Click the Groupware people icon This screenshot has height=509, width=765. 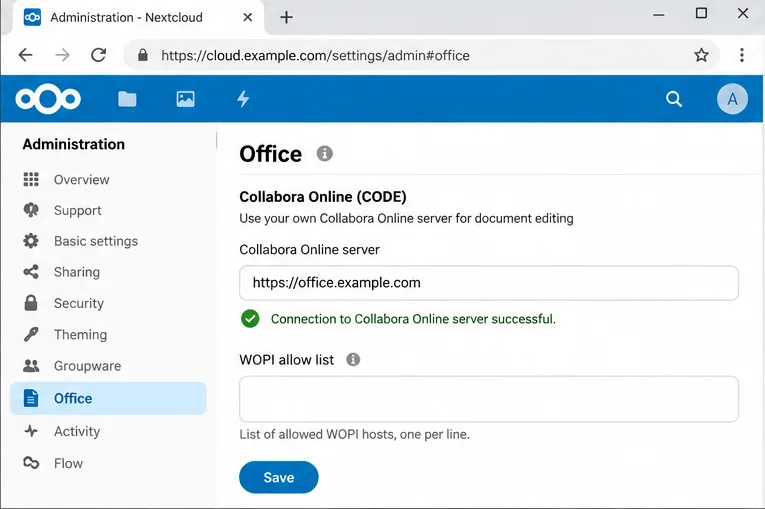(x=31, y=366)
